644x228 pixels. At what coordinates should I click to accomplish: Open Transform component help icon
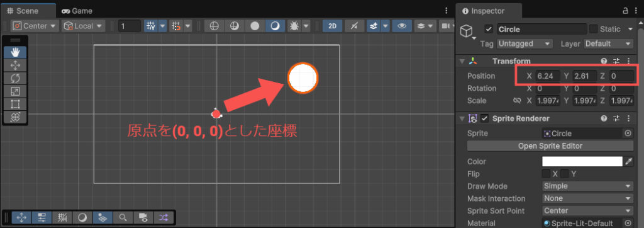point(604,61)
